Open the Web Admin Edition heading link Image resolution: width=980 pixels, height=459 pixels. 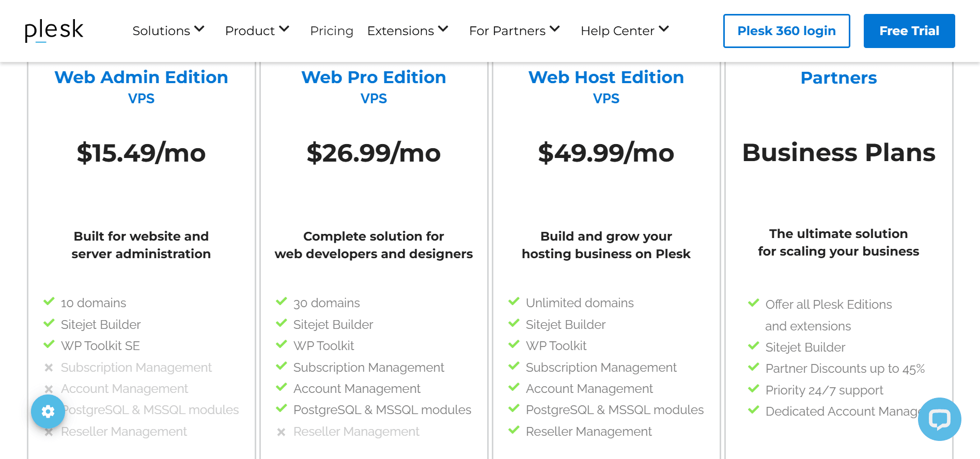click(x=141, y=77)
